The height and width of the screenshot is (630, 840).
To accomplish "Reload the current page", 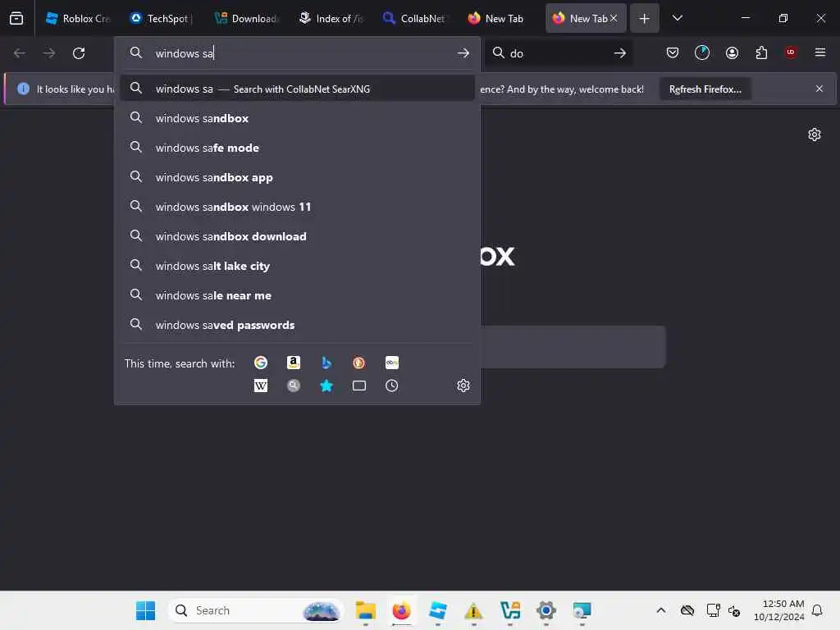I will tap(79, 53).
